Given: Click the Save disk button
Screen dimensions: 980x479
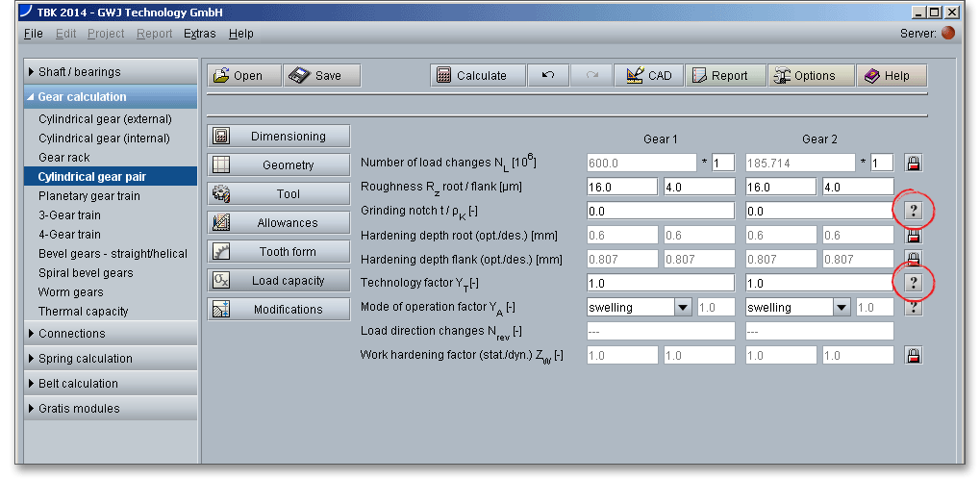Looking at the screenshot, I should [x=320, y=76].
